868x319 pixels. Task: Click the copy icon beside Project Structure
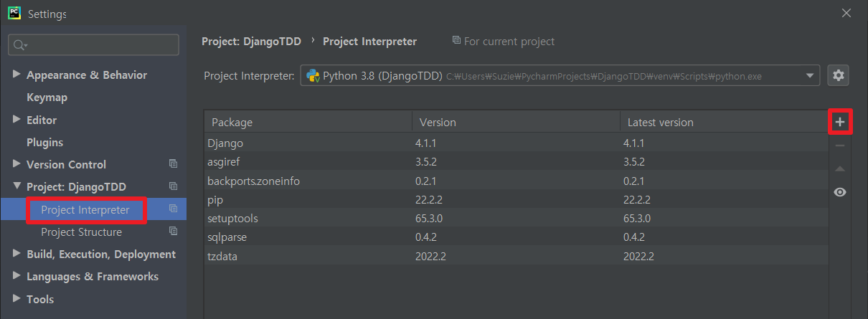click(173, 232)
